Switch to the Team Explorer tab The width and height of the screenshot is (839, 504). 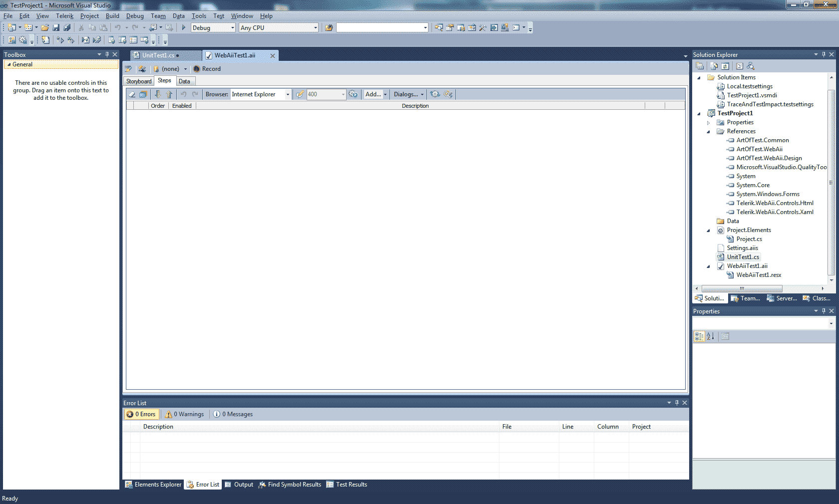[x=746, y=298]
